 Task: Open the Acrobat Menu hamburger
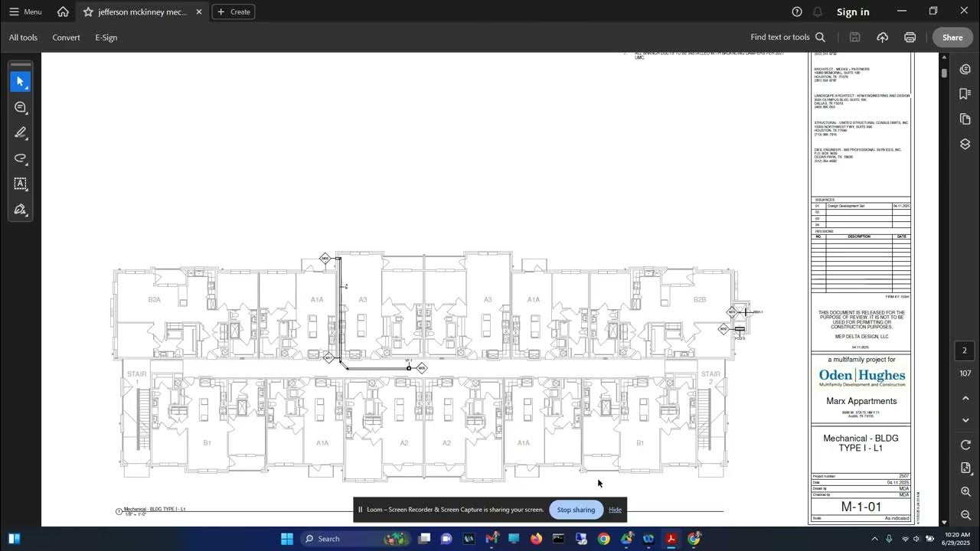24,11
